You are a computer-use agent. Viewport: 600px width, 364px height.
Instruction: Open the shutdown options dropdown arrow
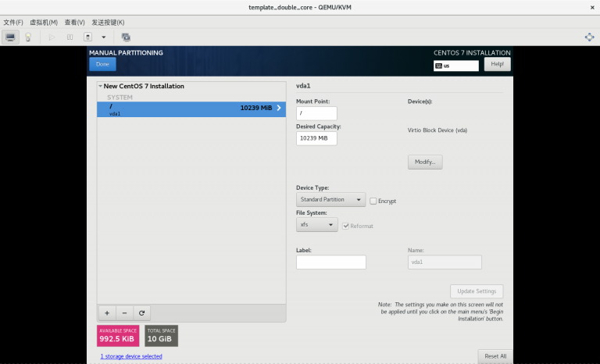(103, 37)
